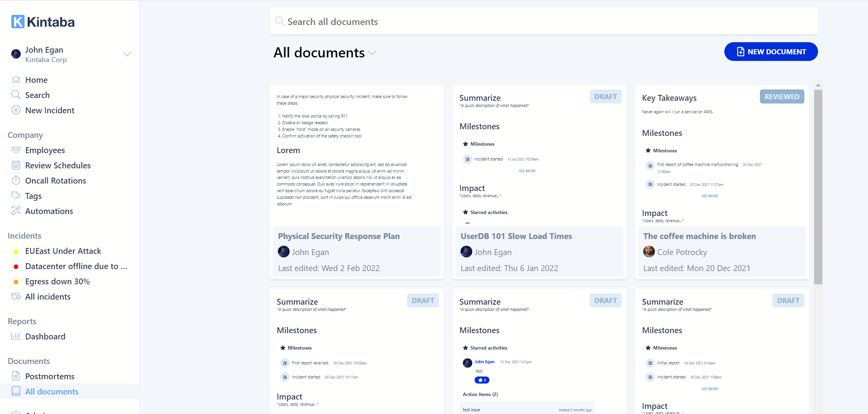The image size is (868, 414).
Task: Click SEE MORE in UserDB 101 card
Action: click(x=527, y=171)
